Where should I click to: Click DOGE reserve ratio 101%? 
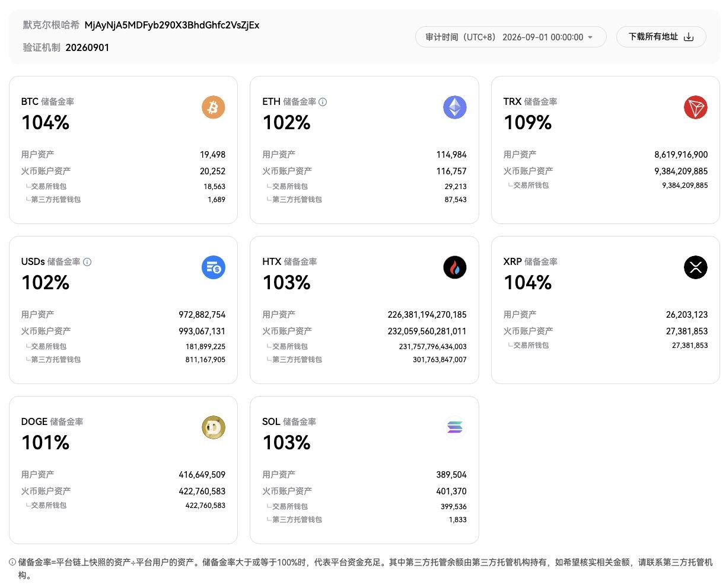point(46,443)
